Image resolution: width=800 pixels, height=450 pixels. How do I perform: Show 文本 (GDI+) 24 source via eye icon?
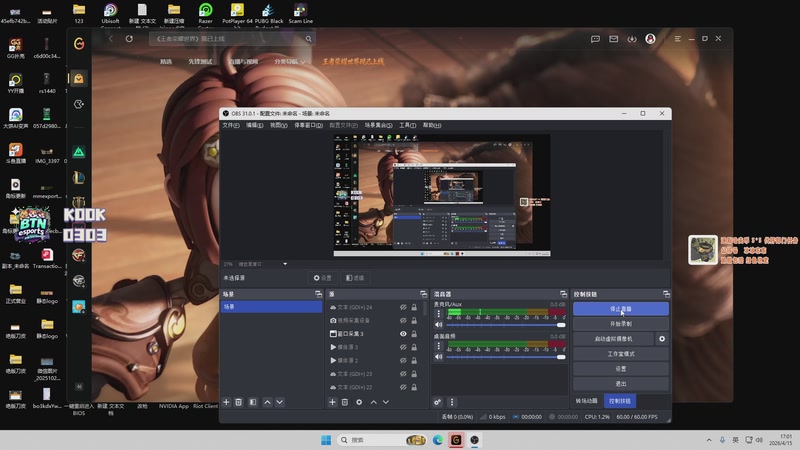(x=403, y=307)
